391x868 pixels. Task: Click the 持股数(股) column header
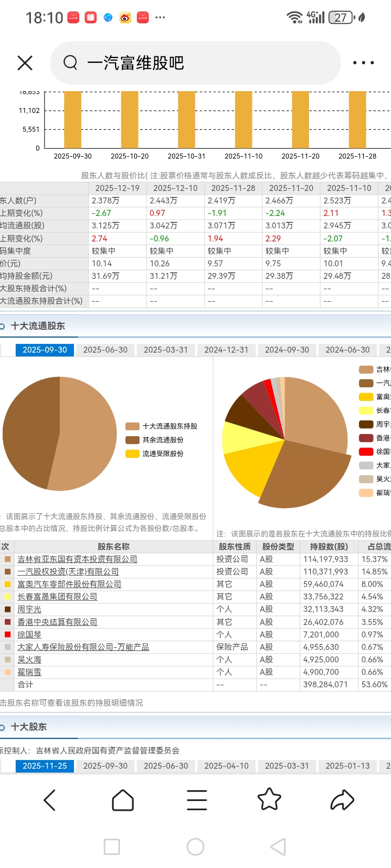pos(329,547)
